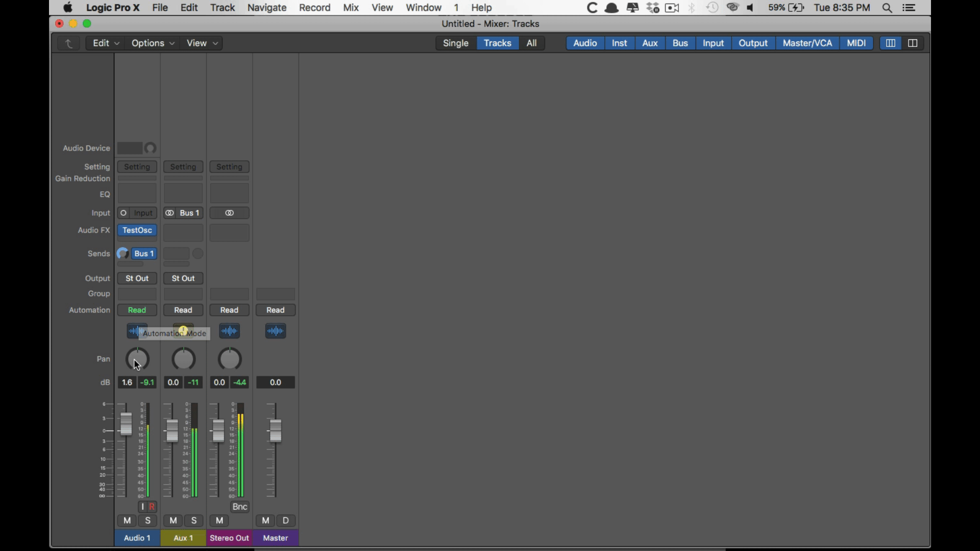Open Audio 1 St Out output menu
This screenshot has width=980, height=551.
137,278
